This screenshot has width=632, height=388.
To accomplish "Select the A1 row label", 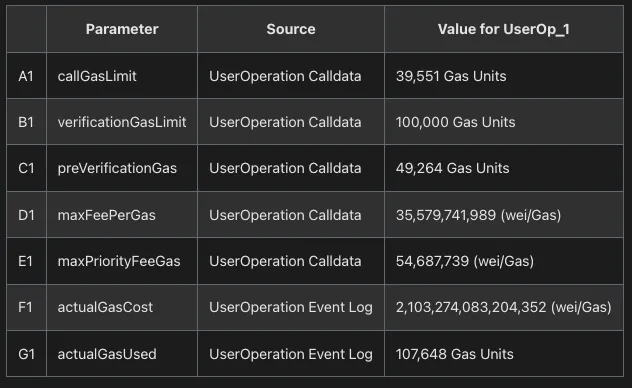I will click(26, 76).
